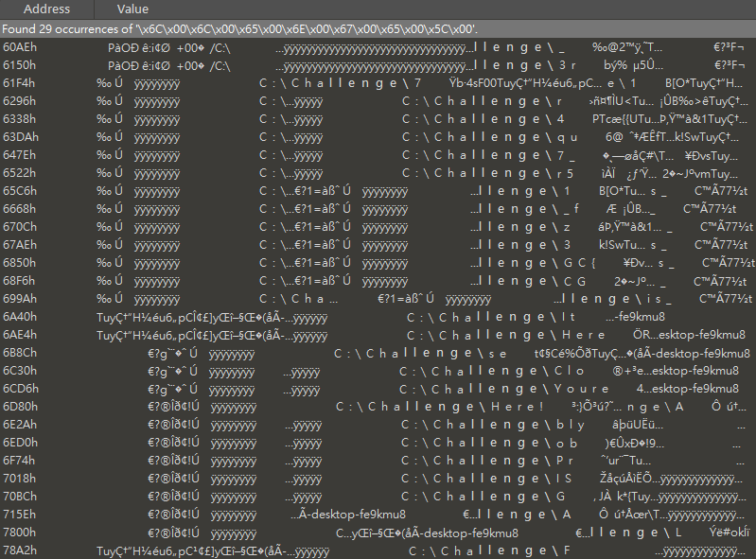756x559 pixels.
Task: Click the Address column header
Action: point(46,9)
